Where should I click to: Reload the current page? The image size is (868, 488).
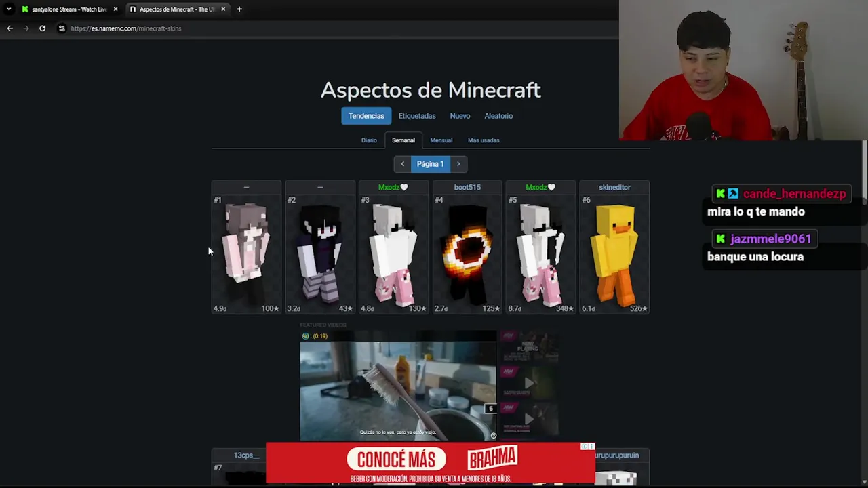(42, 28)
